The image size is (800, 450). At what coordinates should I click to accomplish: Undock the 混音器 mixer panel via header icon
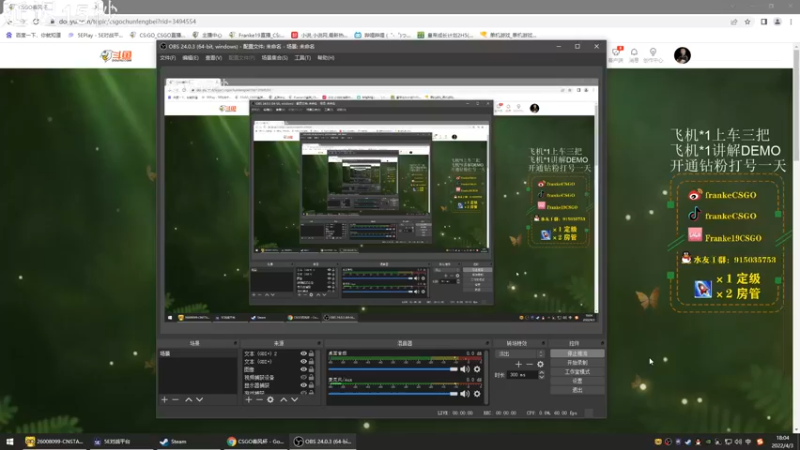coord(487,343)
